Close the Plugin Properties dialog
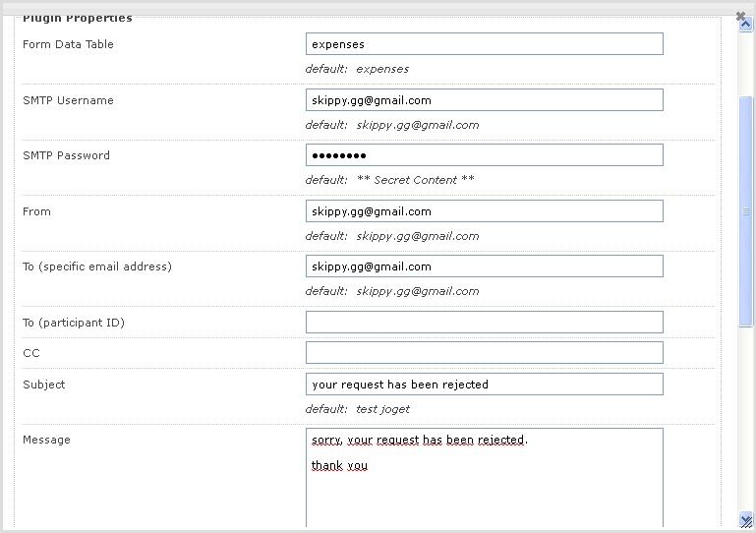This screenshot has height=533, width=756. pos(740,16)
